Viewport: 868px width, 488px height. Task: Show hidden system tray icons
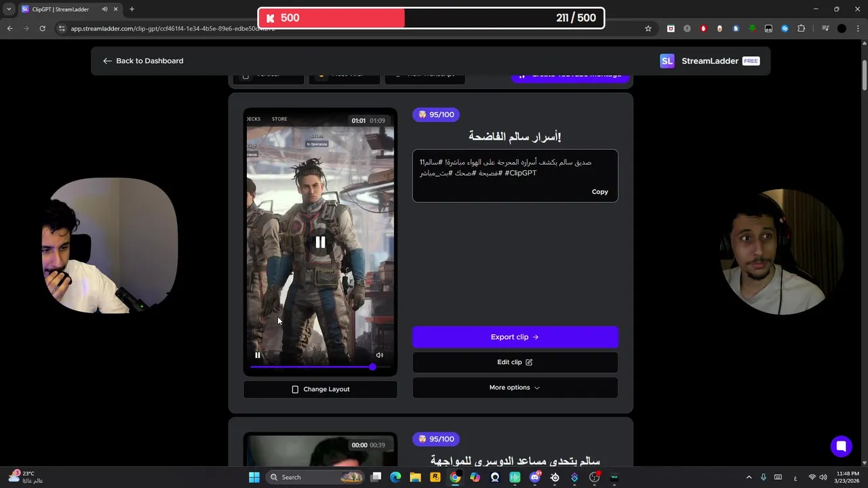749,477
